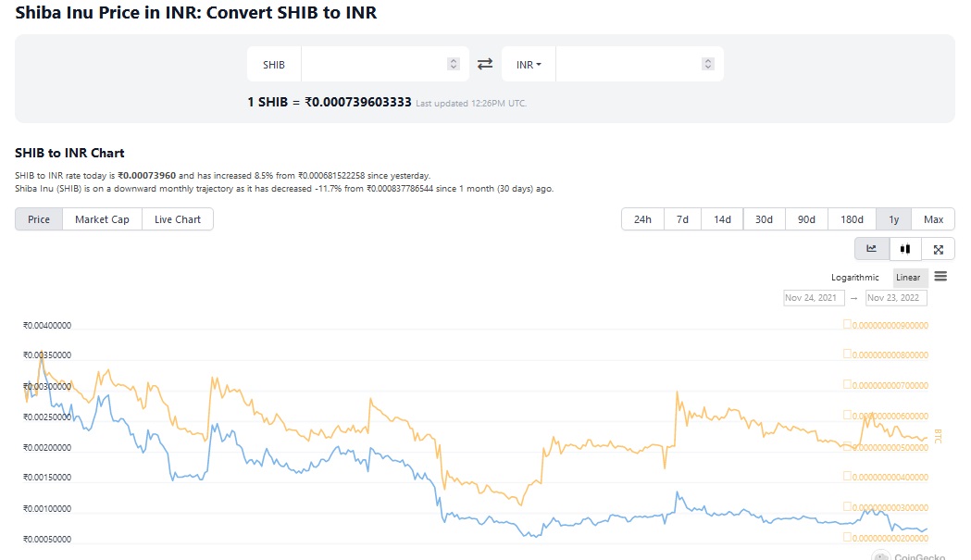Image resolution: width=971 pixels, height=560 pixels.
Task: Click the 0.00000000900000 BTC axis label
Action: (886, 325)
